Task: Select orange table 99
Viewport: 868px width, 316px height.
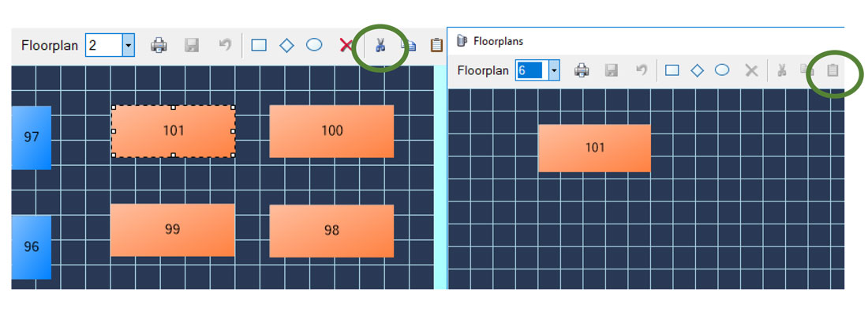Action: tap(173, 230)
